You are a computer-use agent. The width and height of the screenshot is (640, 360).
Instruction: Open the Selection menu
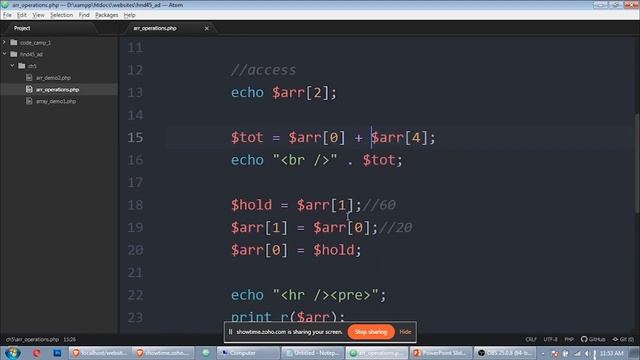tap(61, 15)
